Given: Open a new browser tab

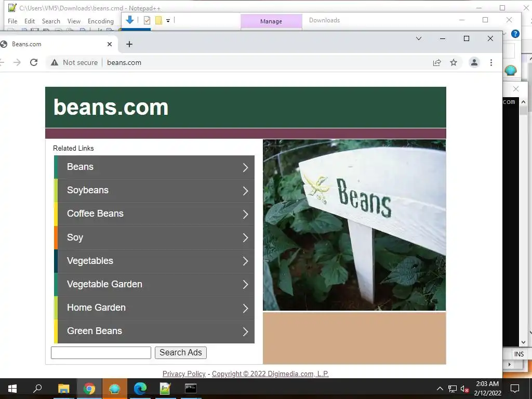Looking at the screenshot, I should [x=129, y=44].
